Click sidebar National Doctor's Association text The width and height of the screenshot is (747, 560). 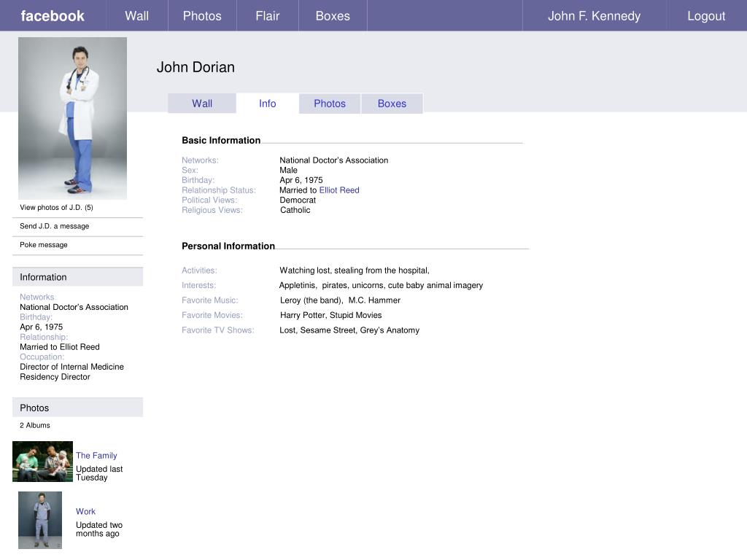74,307
